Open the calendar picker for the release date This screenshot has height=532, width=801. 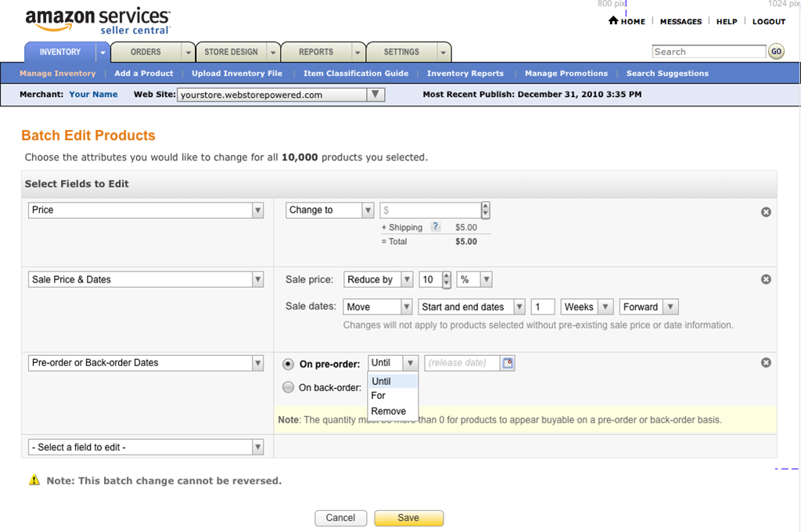(508, 362)
